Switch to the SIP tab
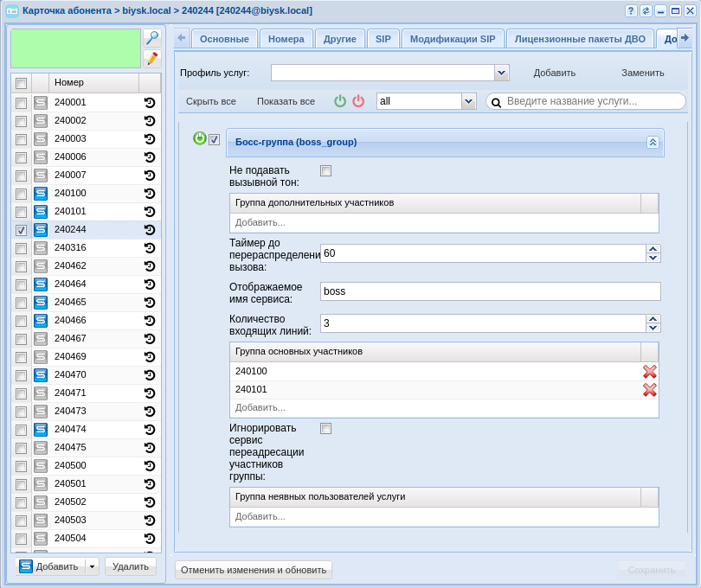The image size is (701, 588). pos(383,39)
